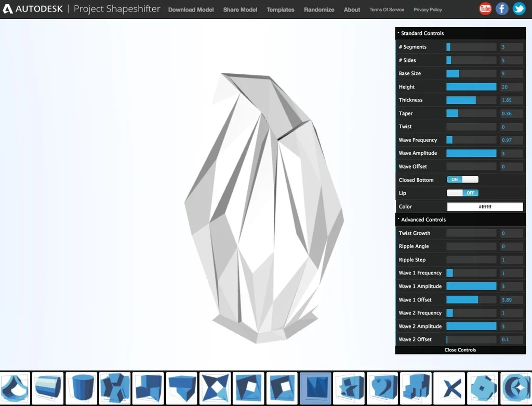Open the Twitter bird icon
532x406 pixels.
(519, 8)
